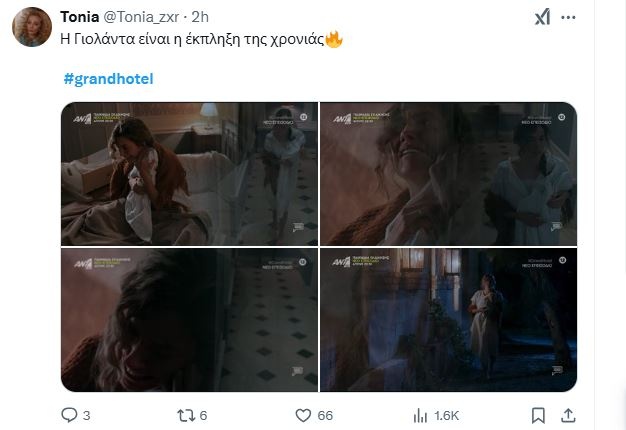Click the 66 likes count
The height and width of the screenshot is (430, 626).
click(324, 414)
